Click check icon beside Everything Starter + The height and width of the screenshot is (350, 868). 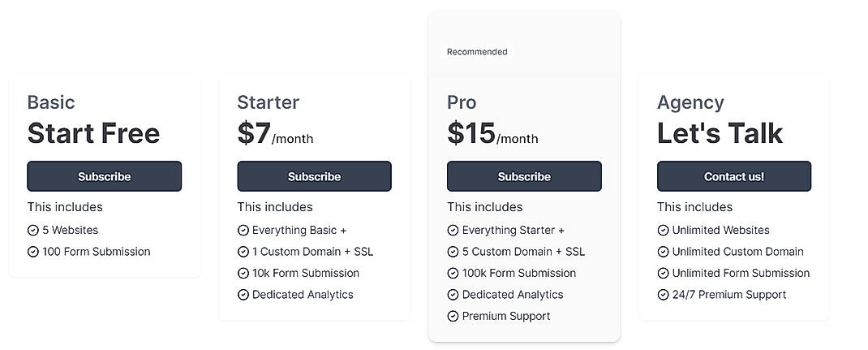click(x=453, y=231)
